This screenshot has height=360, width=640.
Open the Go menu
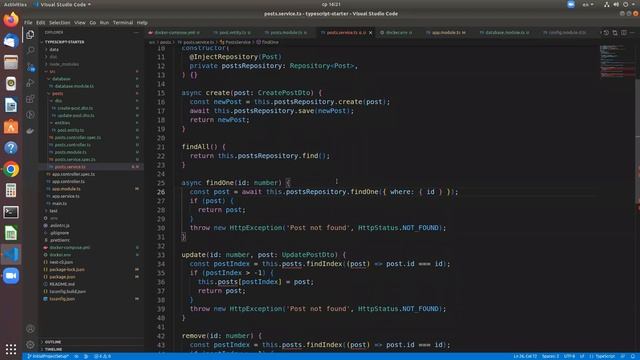tap(93, 23)
